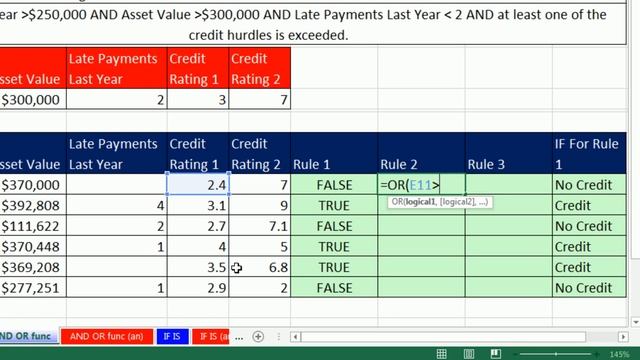Select hurdle Credit Rating 1 cell 3
Screen dimensions: 640x360
click(x=198, y=99)
